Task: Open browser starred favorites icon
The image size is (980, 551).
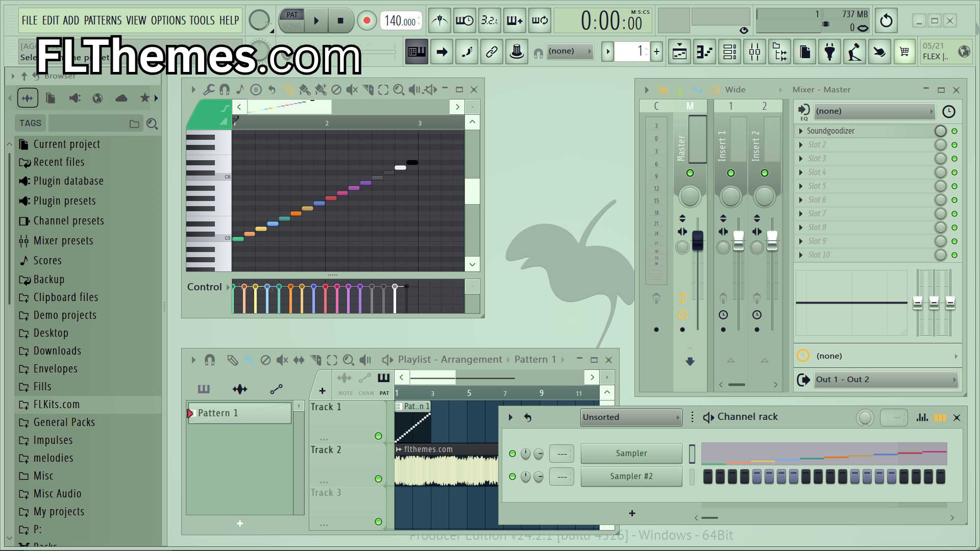Action: [x=145, y=98]
